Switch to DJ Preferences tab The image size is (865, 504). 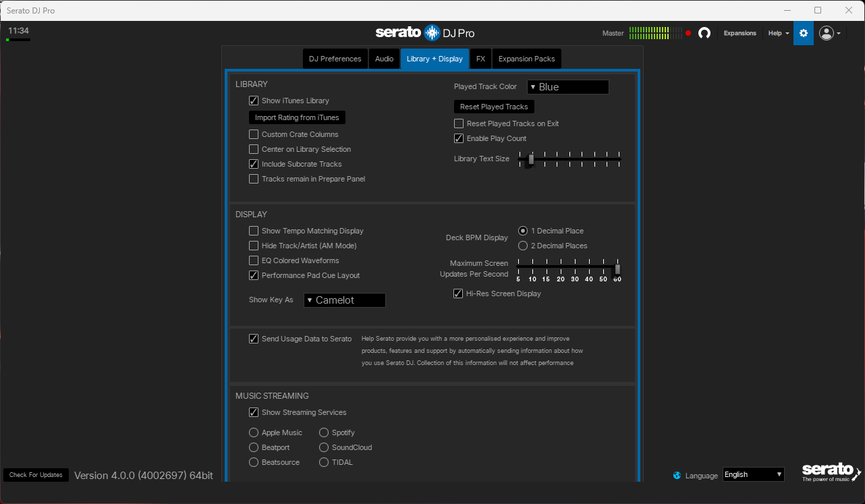pyautogui.click(x=335, y=59)
